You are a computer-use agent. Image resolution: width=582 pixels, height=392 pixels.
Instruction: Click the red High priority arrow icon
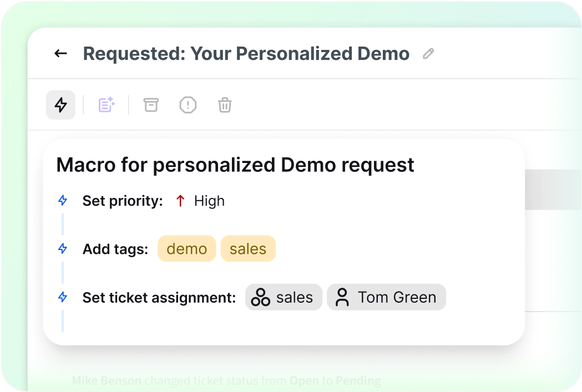click(180, 201)
